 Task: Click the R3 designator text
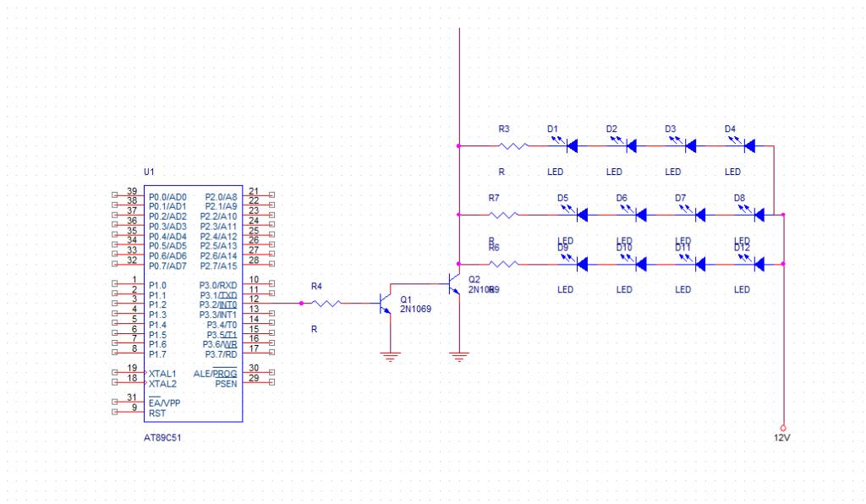[504, 129]
